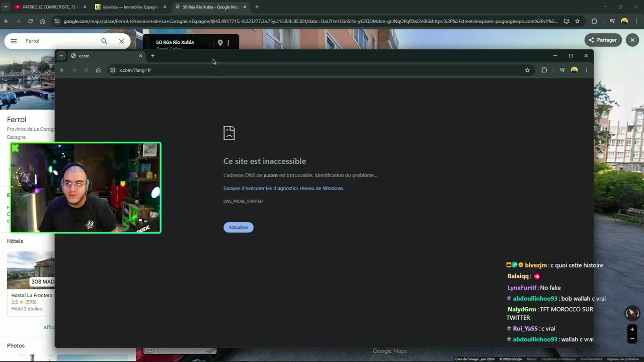Open the three-dot menu of the x.com window
This screenshot has width=644, height=362.
586,70
